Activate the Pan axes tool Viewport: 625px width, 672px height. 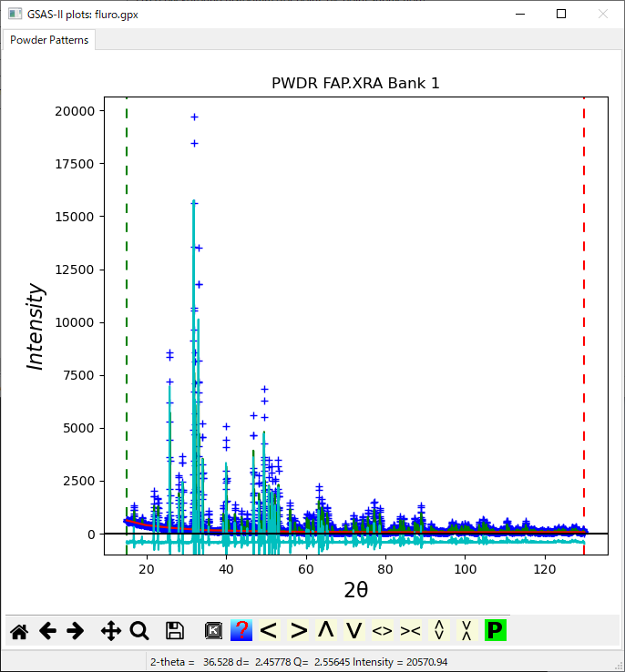point(111,630)
